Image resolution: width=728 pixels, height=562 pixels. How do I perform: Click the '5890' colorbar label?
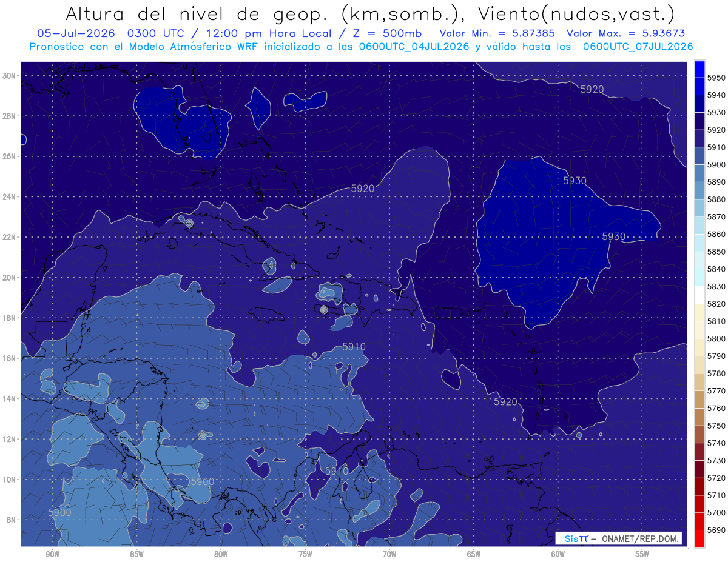pyautogui.click(x=716, y=182)
